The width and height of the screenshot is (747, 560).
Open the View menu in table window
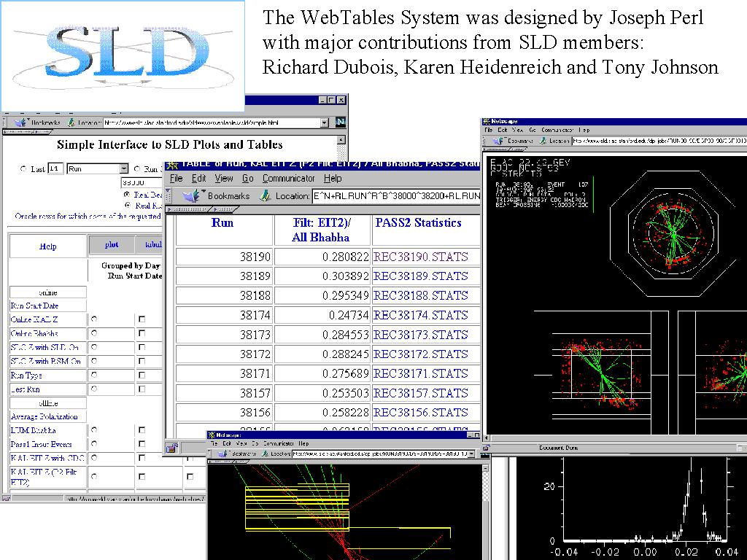(224, 178)
